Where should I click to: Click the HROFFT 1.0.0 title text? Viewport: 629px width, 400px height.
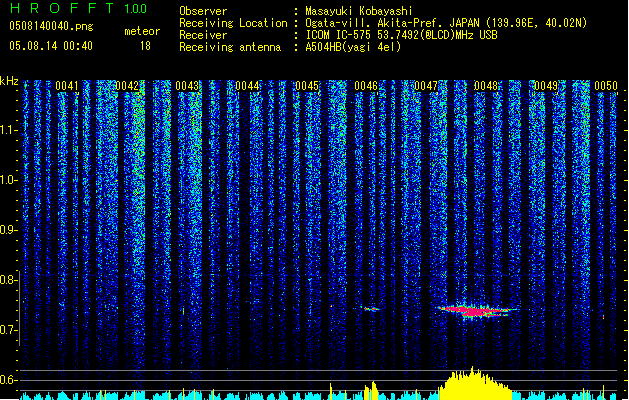coord(78,8)
